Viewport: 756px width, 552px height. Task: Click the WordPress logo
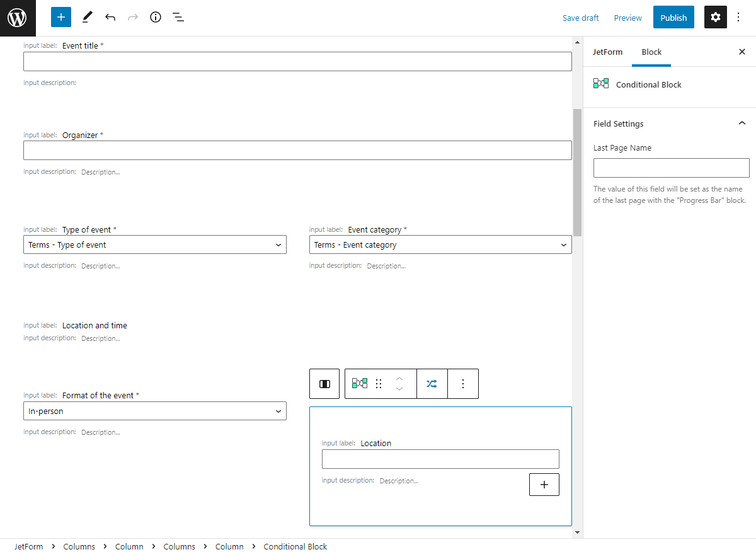point(17,17)
